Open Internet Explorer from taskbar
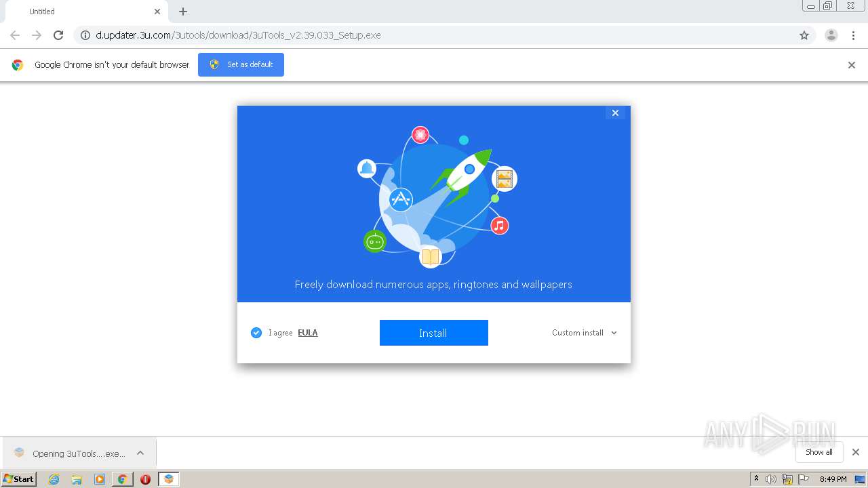The width and height of the screenshot is (868, 488). point(54,479)
